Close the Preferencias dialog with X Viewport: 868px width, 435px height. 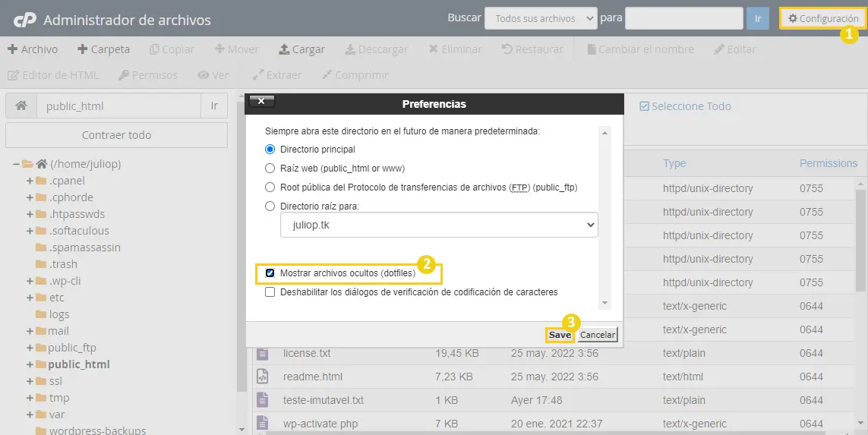click(261, 101)
